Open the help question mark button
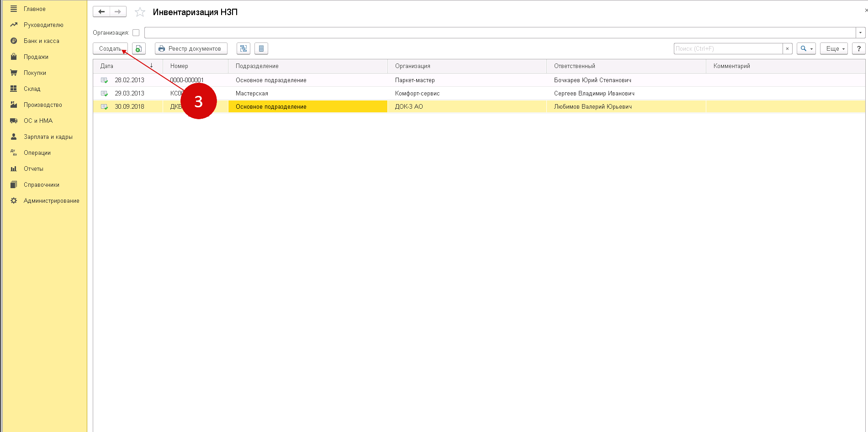Screen dimensions: 868x432 click(x=858, y=49)
